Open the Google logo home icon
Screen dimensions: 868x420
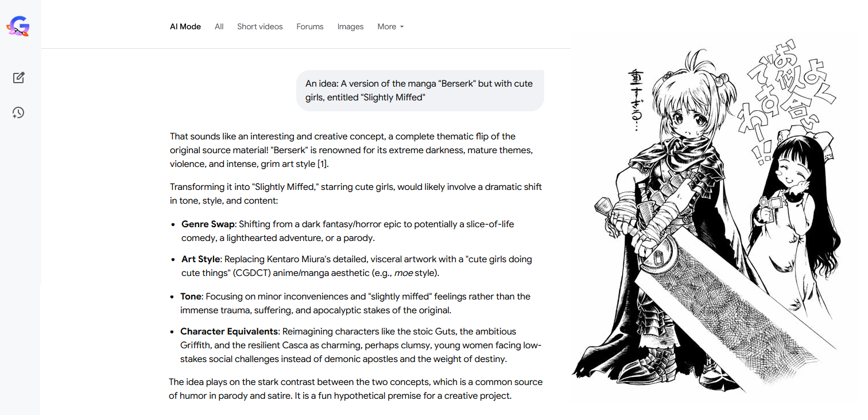click(x=18, y=26)
